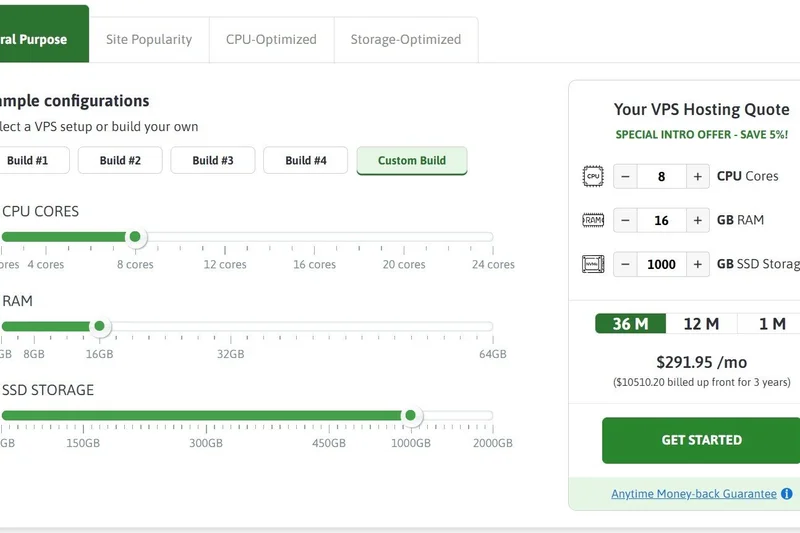Click the GET STARTED button
Viewport: 800px width, 533px height.
point(701,440)
